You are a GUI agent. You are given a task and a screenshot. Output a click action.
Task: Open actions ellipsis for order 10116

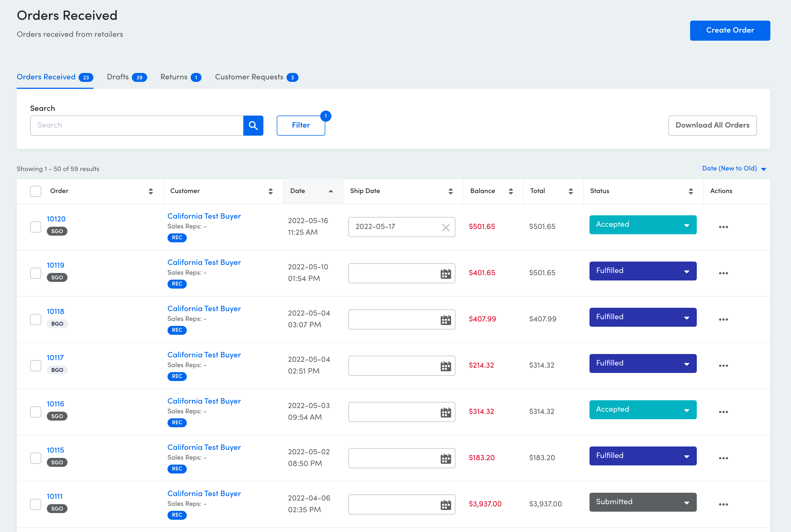point(724,412)
